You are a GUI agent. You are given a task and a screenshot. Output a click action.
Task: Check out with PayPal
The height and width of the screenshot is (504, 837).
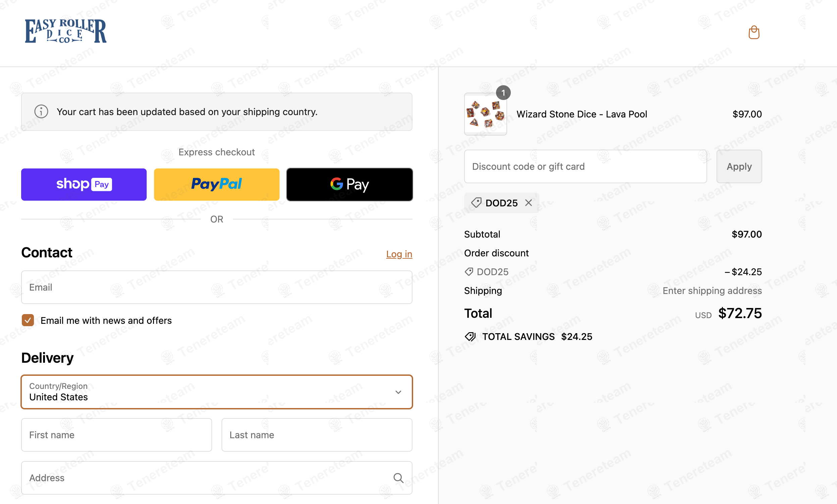click(216, 184)
